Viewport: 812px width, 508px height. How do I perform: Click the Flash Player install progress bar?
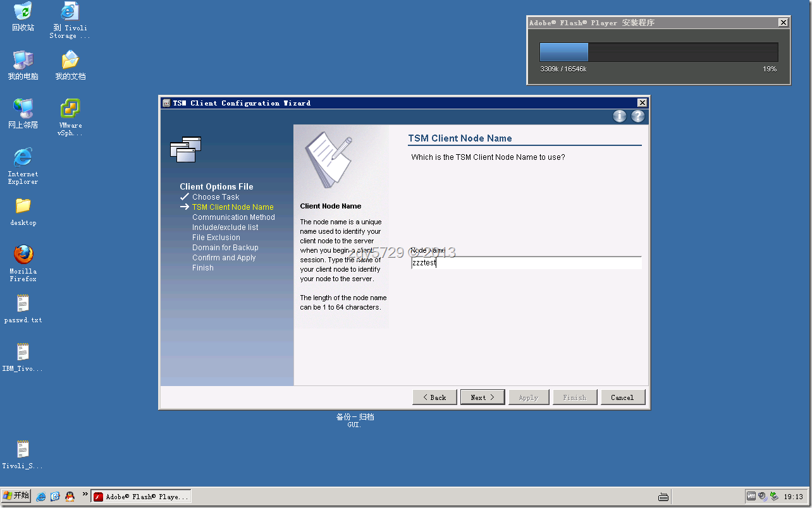(658, 52)
